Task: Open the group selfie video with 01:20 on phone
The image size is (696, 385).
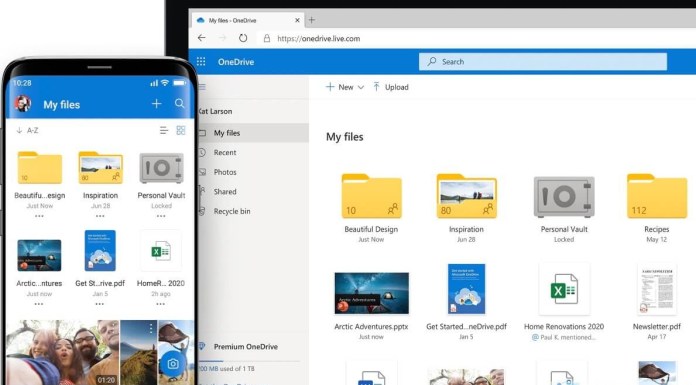Action: (63, 353)
